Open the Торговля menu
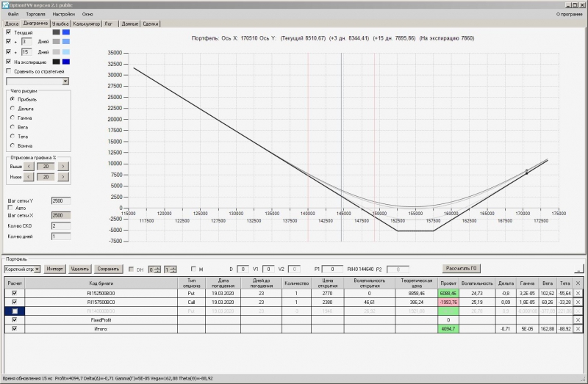Screen dimensions: 588x384 click(35, 14)
